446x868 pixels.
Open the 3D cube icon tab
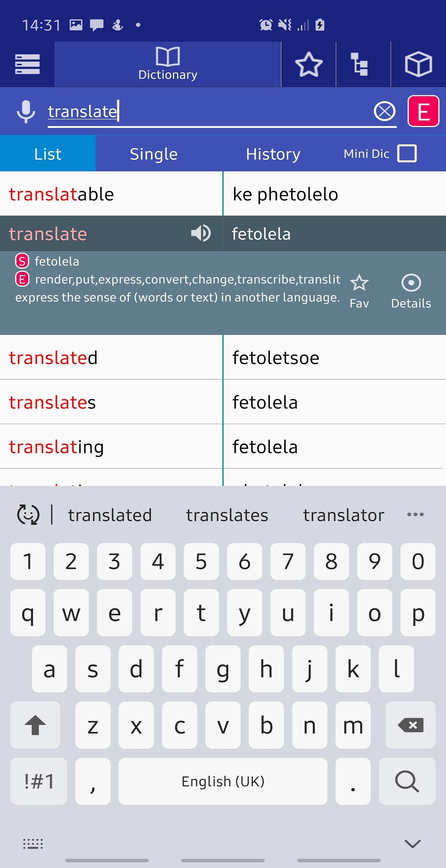pos(418,64)
